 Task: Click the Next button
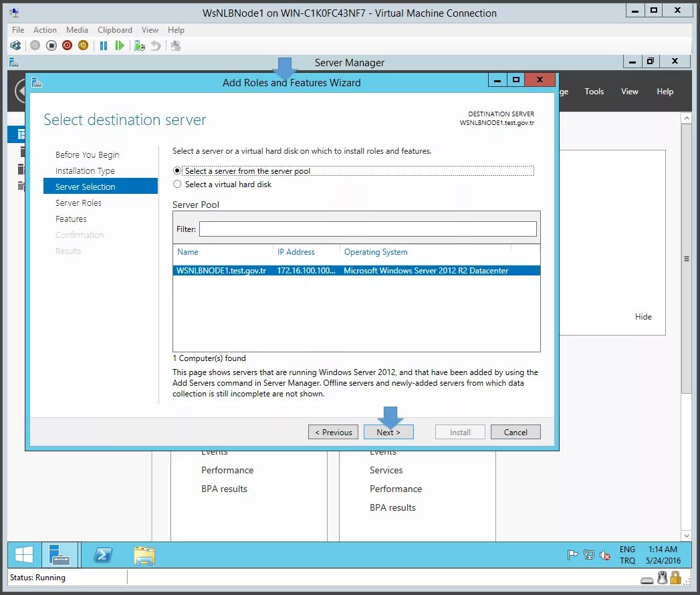click(388, 432)
